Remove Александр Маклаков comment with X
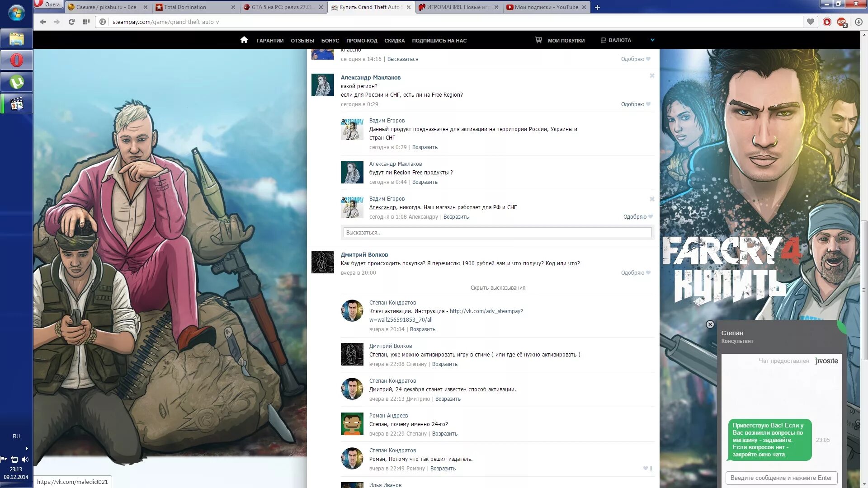The image size is (868, 488). (x=652, y=76)
